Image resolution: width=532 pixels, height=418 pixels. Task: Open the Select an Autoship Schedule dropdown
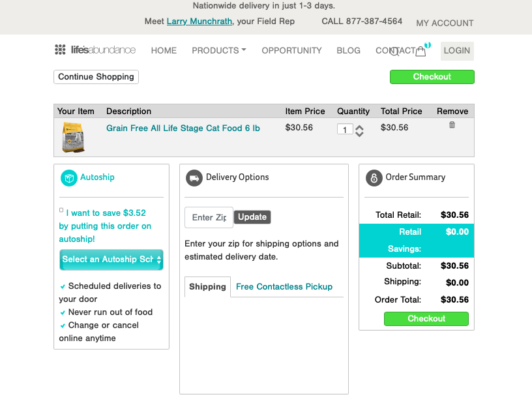[111, 260]
